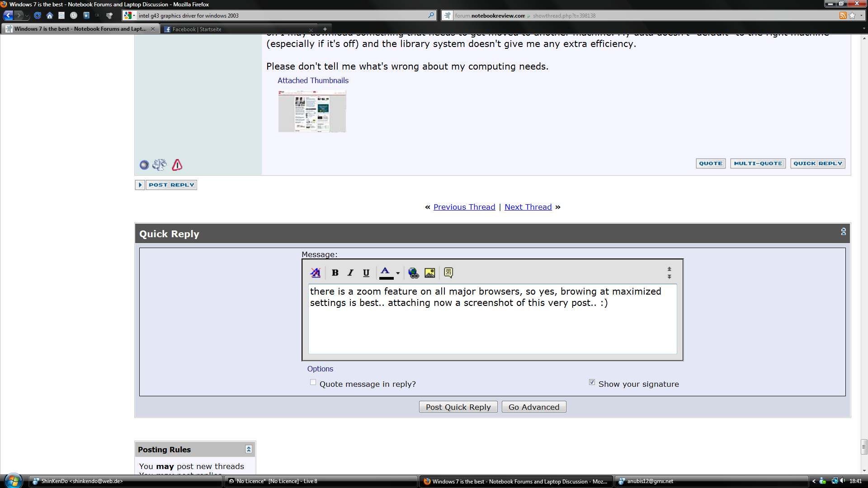868x488 pixels.
Task: Increase the editor size with up arrows
Action: 669,269
